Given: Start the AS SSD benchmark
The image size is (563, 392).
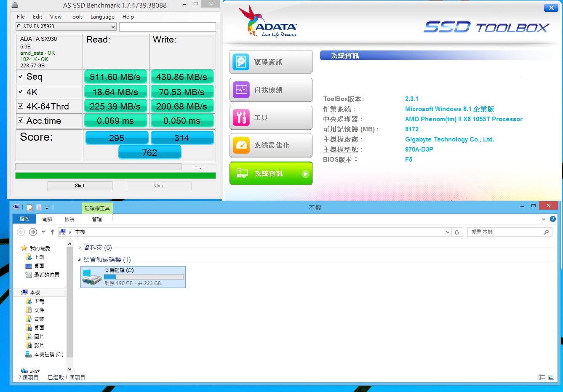Looking at the screenshot, I should (80, 186).
